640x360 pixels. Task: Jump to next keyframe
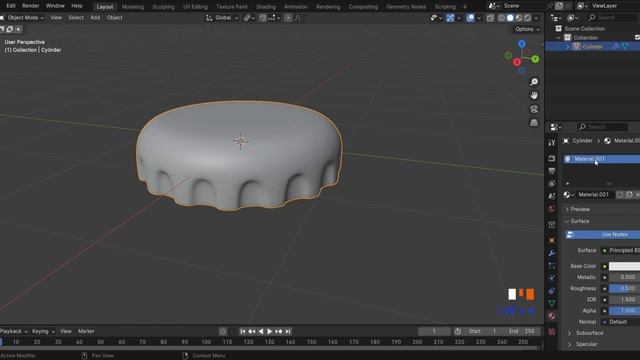coord(279,331)
